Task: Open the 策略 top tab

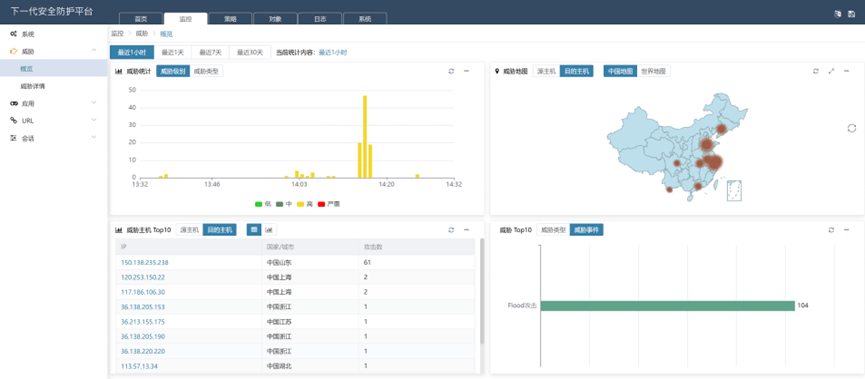Action: coord(230,18)
